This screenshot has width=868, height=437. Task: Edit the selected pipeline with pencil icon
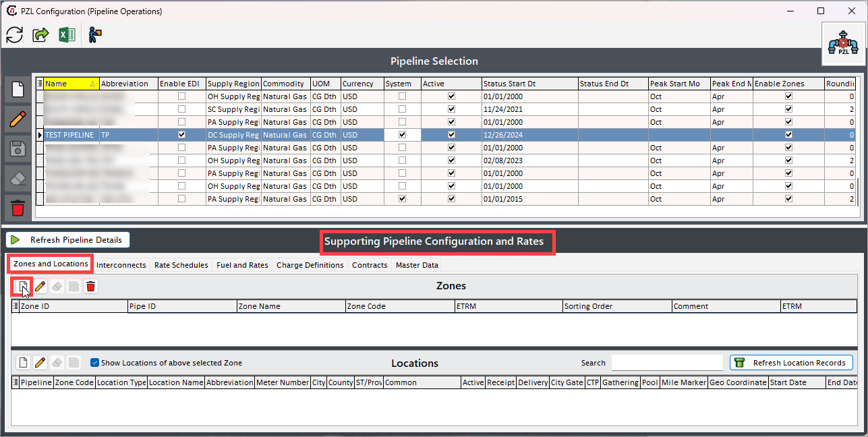pos(18,120)
